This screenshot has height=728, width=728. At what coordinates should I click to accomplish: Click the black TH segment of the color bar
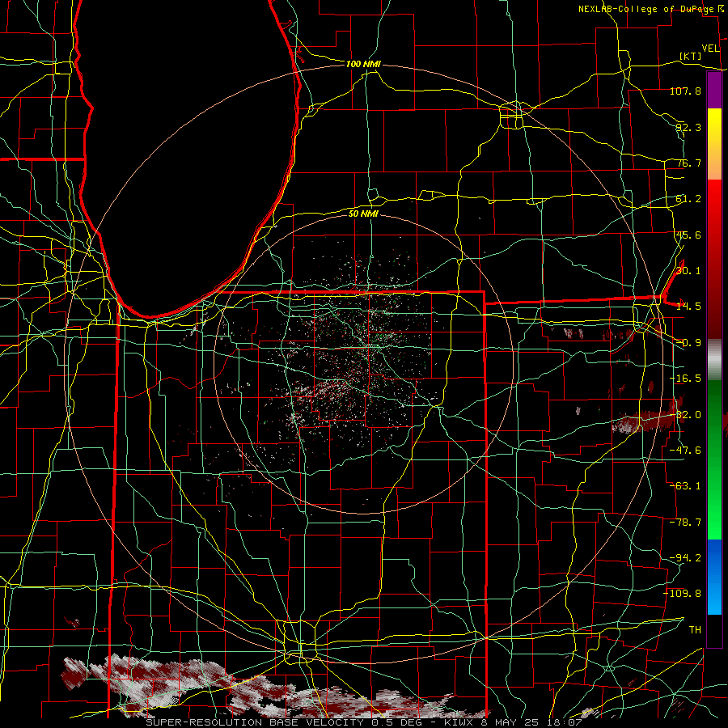(x=714, y=630)
